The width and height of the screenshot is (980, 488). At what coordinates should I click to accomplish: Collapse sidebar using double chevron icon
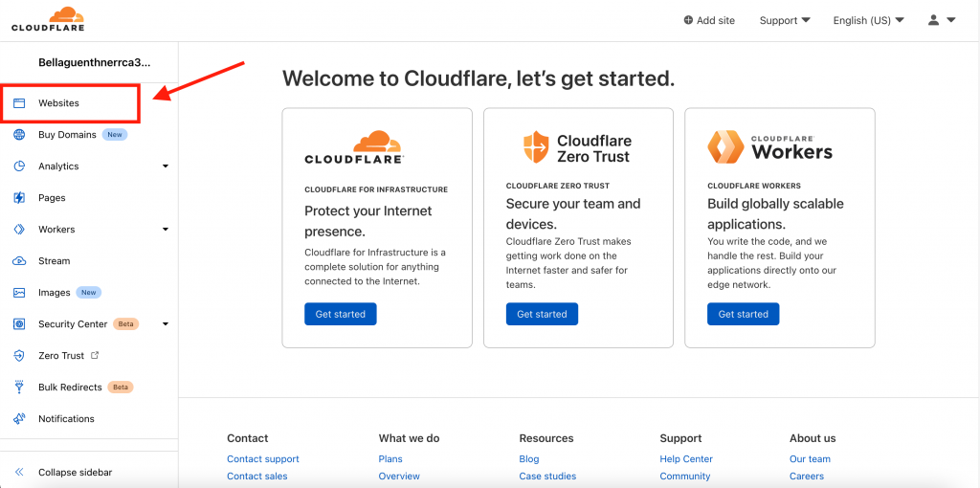pos(19,473)
